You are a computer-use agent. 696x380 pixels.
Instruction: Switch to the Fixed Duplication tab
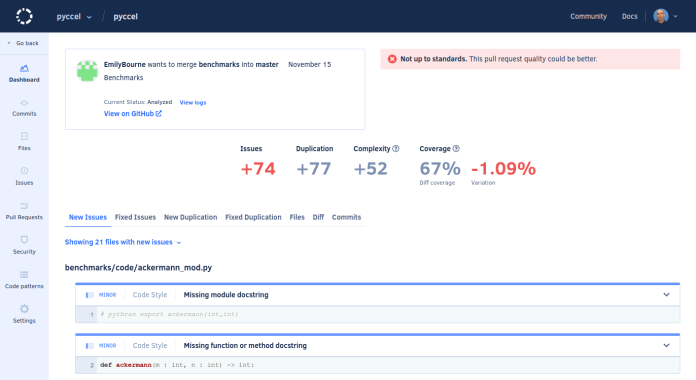click(253, 217)
